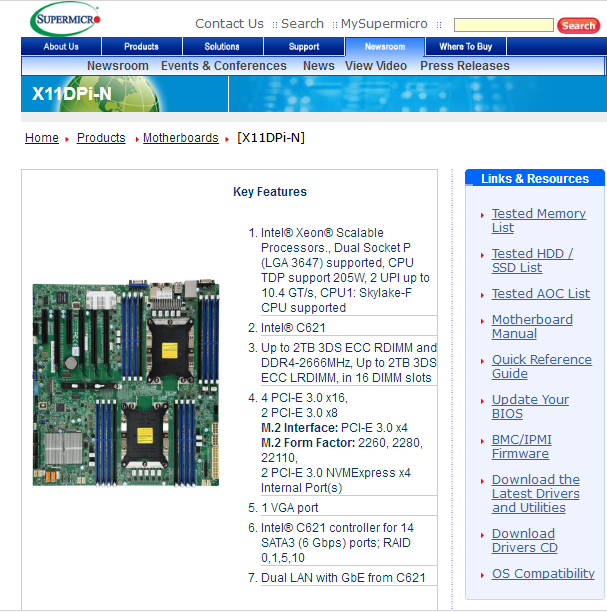The width and height of the screenshot is (607, 612).
Task: Open the Tested HDD / SSD List link
Action: pyautogui.click(x=532, y=261)
